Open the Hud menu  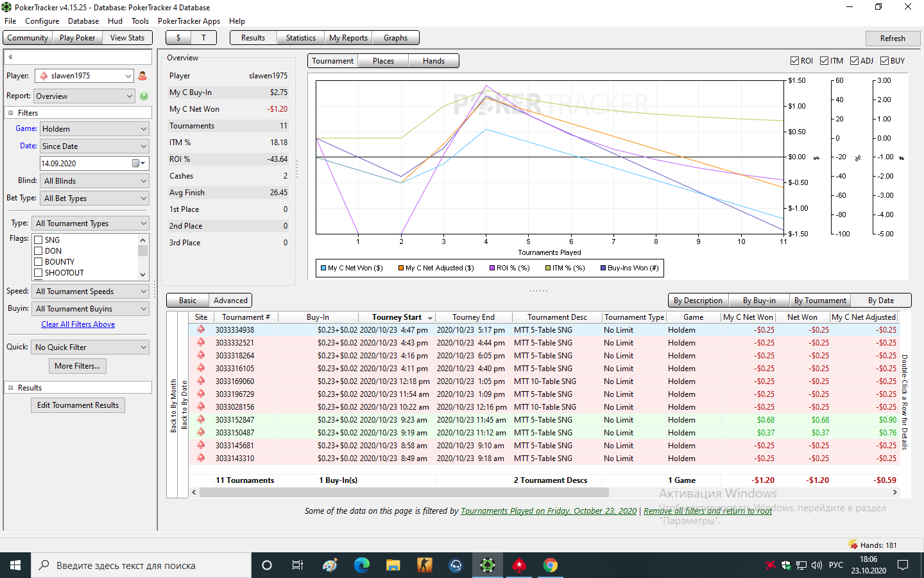point(115,21)
